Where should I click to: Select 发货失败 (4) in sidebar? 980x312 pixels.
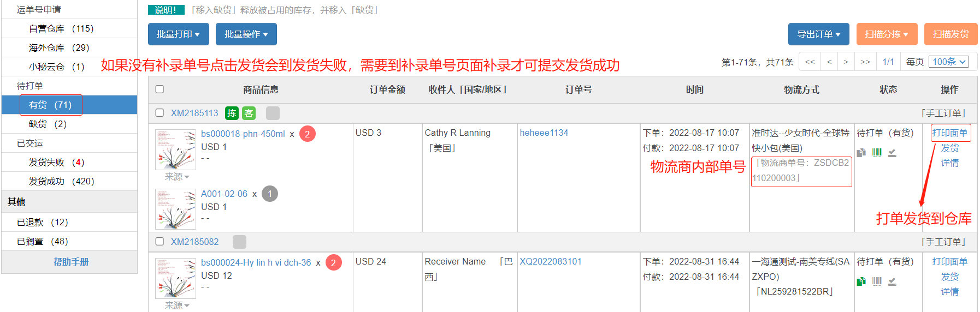coord(69,162)
